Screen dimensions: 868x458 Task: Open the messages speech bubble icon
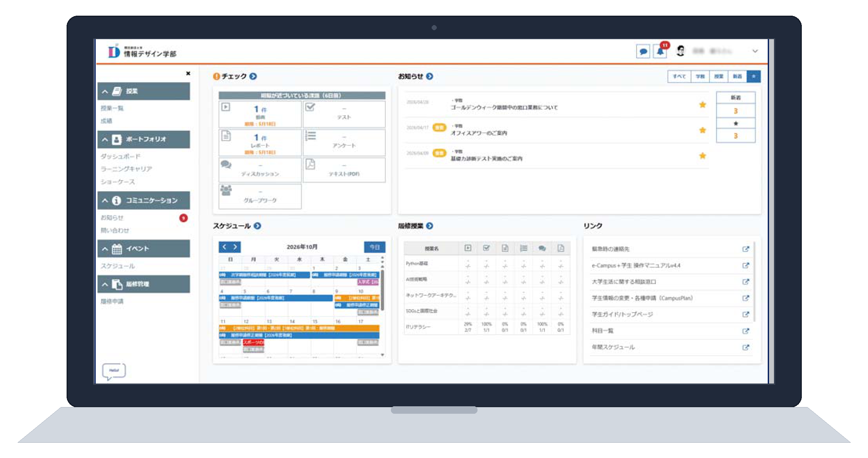(643, 51)
